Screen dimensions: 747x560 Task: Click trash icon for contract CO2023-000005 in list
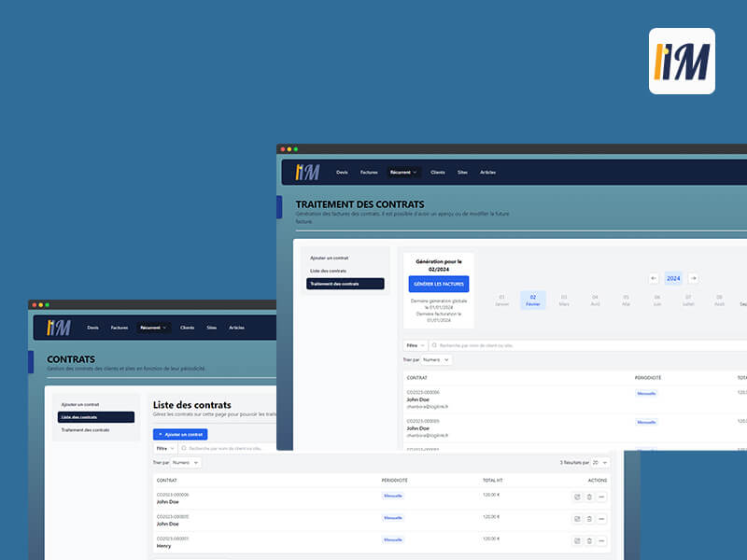tap(589, 518)
